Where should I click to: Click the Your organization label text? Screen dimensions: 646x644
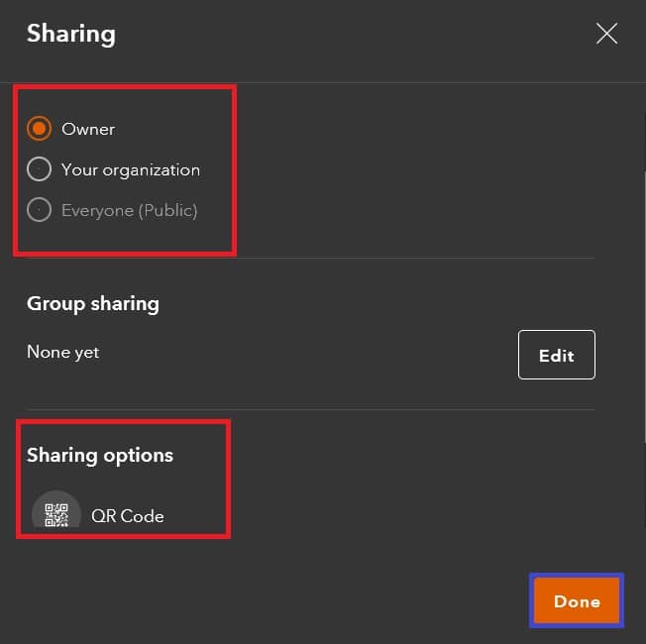pos(131,170)
